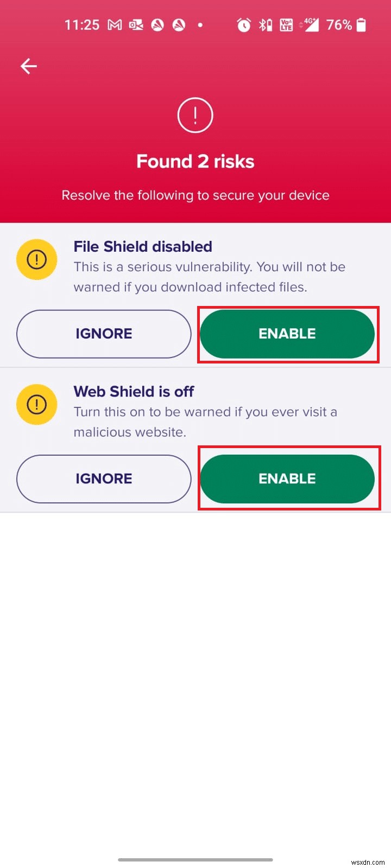The height and width of the screenshot is (868, 391).
Task: Click the VoLTE indicator icon
Action: click(x=286, y=24)
